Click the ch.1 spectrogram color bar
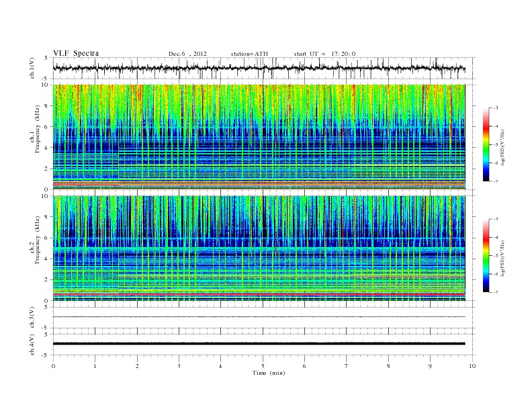This screenshot has height=411, width=532. pos(486,145)
